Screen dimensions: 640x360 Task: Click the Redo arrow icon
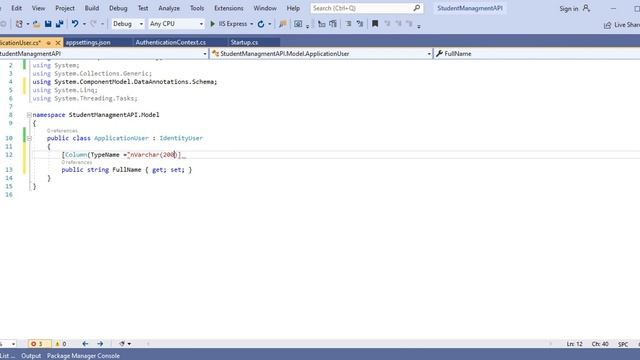93,24
